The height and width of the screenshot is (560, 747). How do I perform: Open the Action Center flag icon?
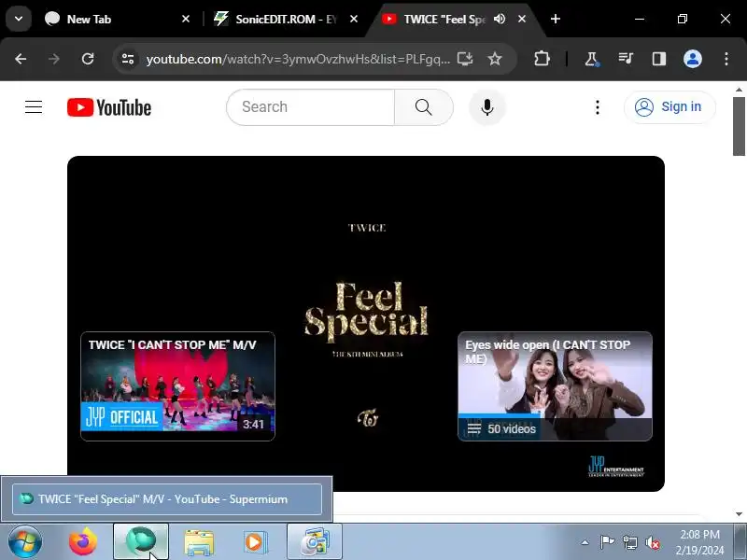(x=607, y=542)
